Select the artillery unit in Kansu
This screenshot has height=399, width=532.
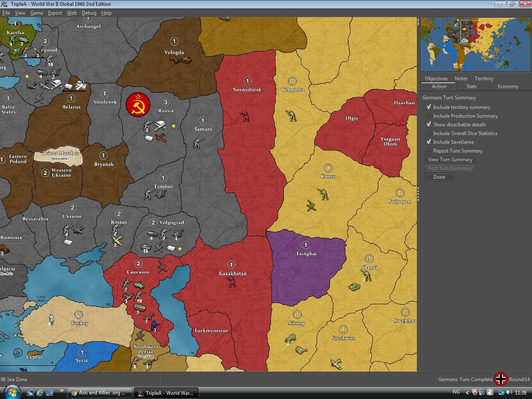click(x=311, y=205)
